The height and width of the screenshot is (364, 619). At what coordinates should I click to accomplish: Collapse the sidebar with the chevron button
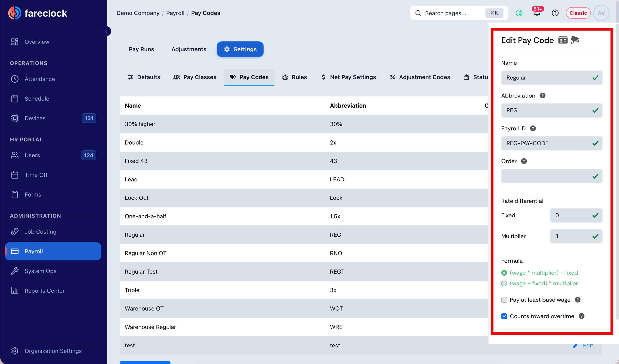pos(106,31)
